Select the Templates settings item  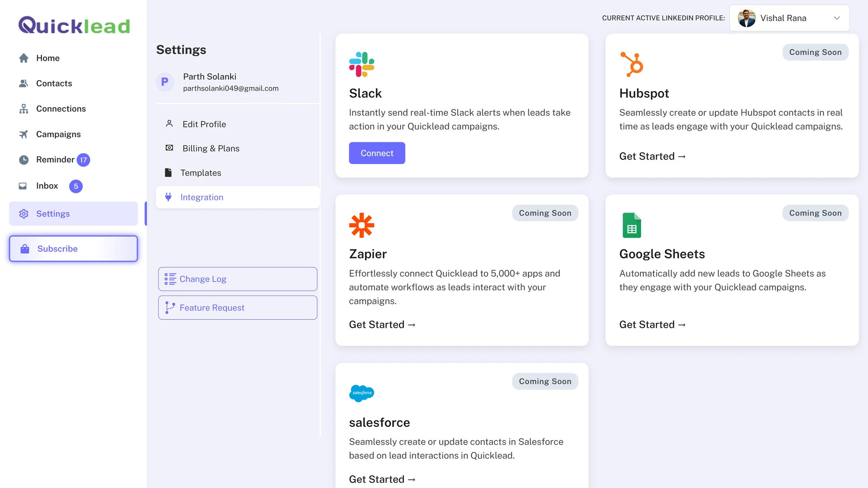click(x=201, y=173)
